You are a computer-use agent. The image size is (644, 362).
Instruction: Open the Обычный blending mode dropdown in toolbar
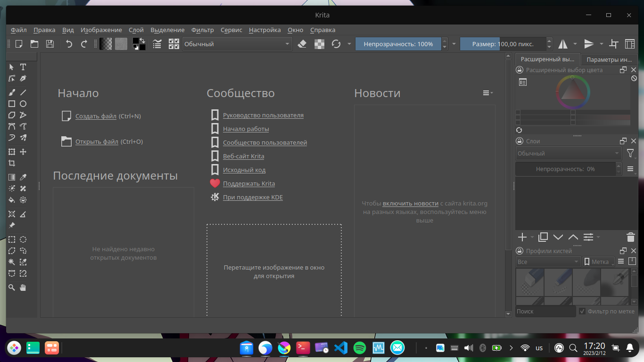[237, 44]
